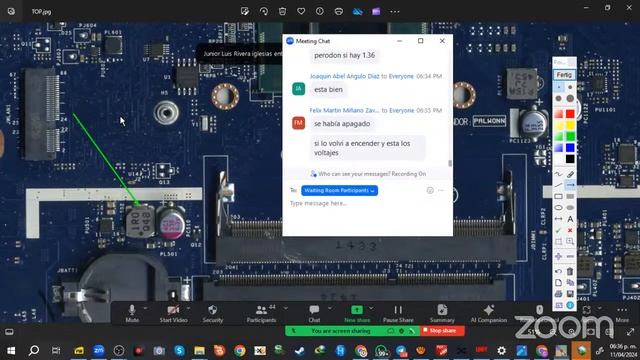
Task: Open the chat more options ellipsis
Action: (441, 190)
